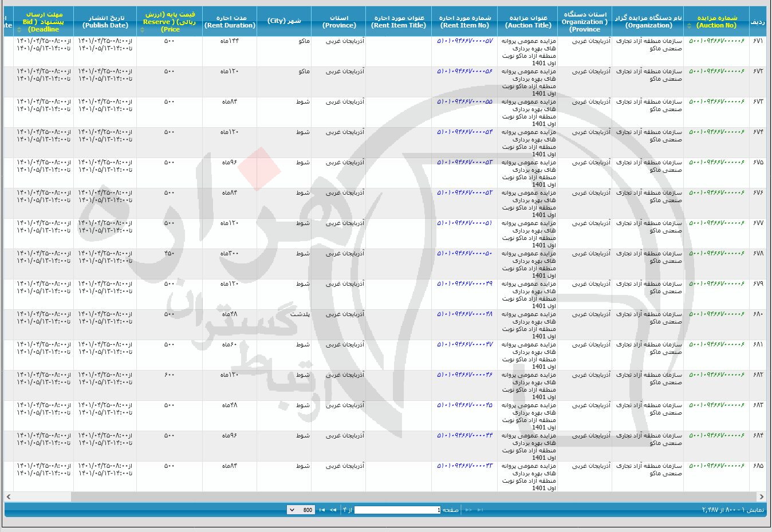Sort by Province column header

338,22
